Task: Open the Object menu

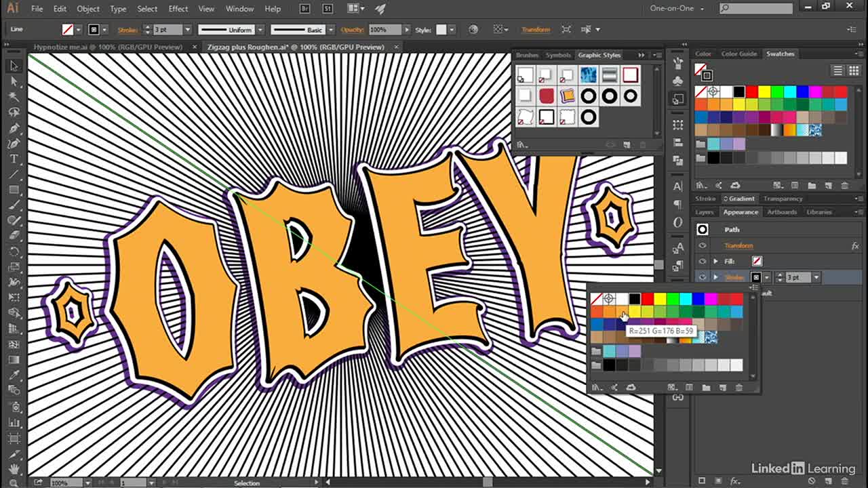Action: pos(88,9)
